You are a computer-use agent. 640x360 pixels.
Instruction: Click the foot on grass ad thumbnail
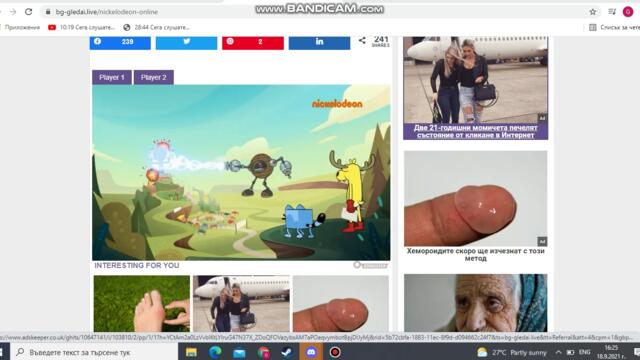pos(142,303)
